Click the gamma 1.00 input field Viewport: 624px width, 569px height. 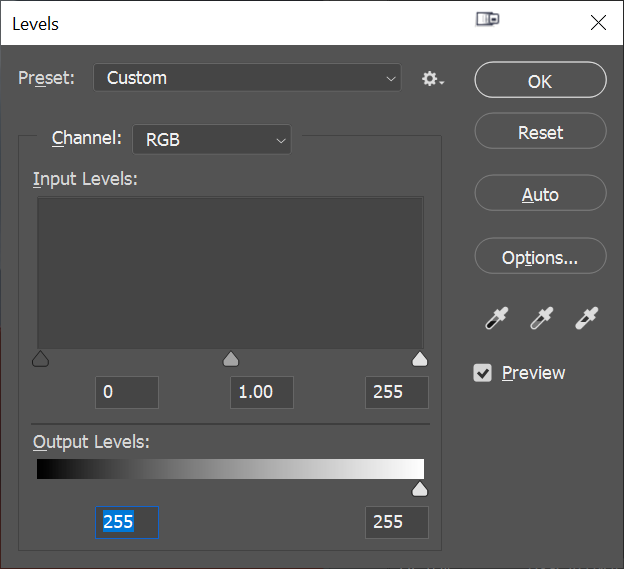tap(262, 392)
